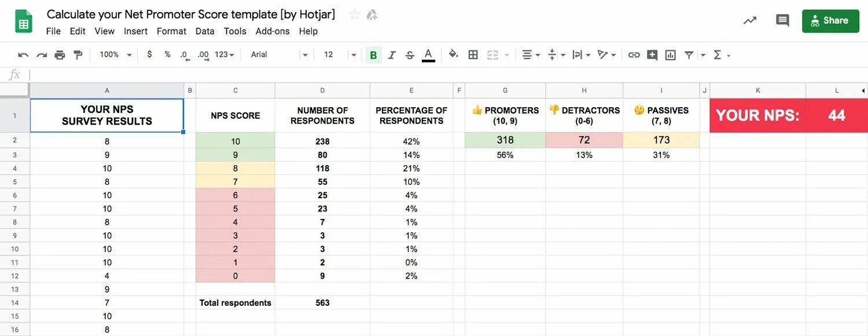
Task: Click the document title text
Action: point(191,14)
